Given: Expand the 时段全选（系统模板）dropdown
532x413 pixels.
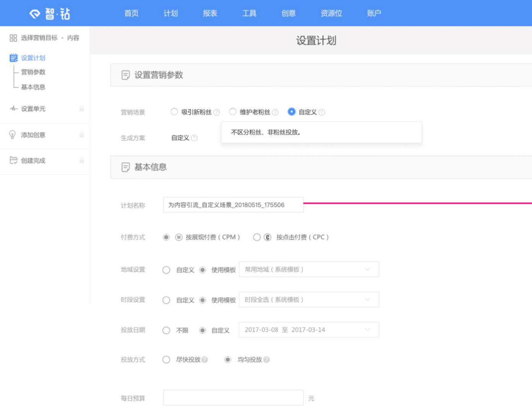Looking at the screenshot, I should [308, 299].
